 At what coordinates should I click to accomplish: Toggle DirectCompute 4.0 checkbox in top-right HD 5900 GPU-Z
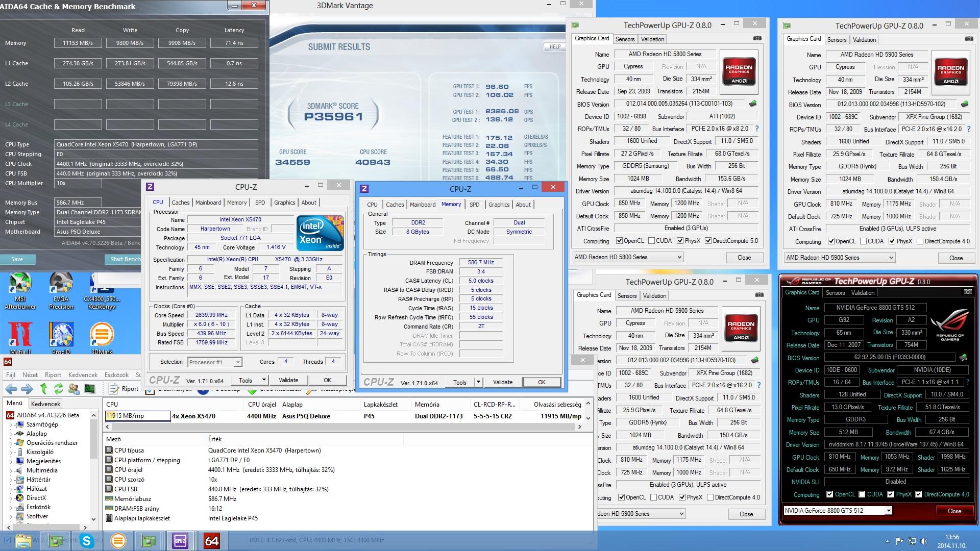[x=920, y=241]
